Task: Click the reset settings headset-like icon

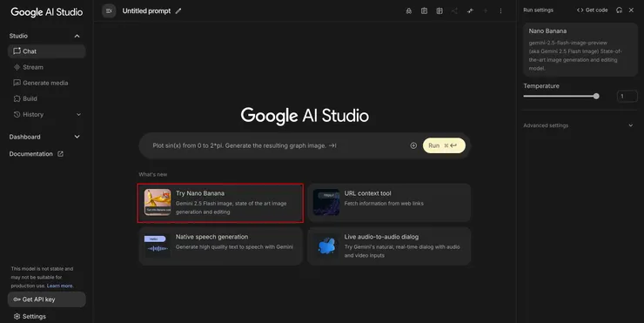Action: click(x=619, y=10)
